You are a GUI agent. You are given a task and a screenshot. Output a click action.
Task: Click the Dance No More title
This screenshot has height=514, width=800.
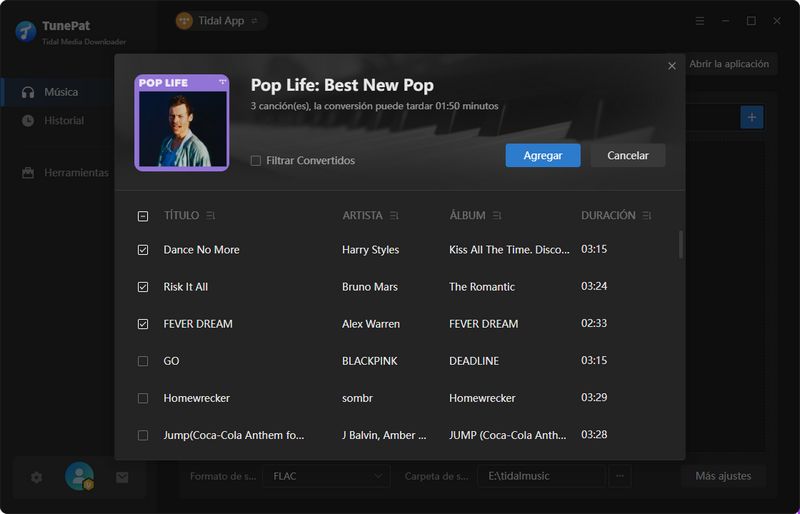point(202,250)
